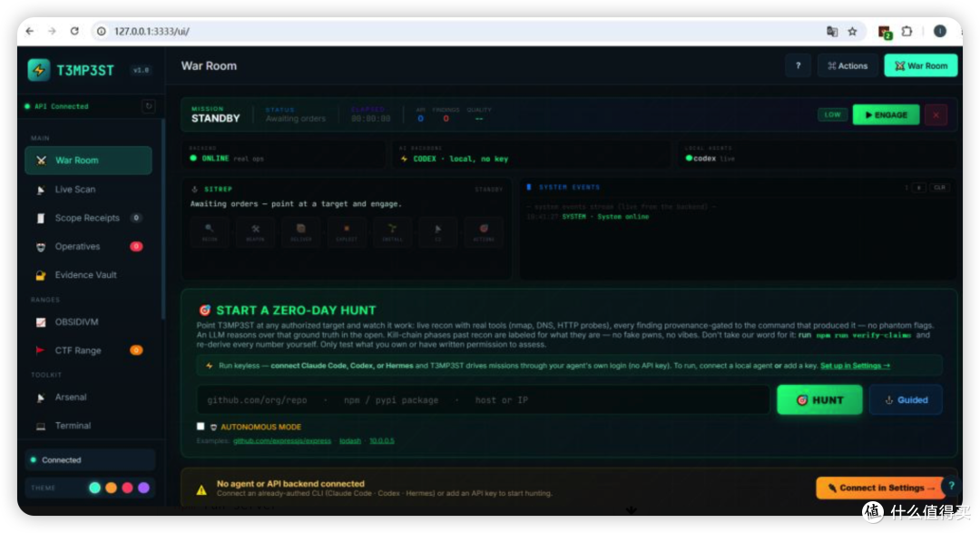
Task: Click the question mark help button in header
Action: [799, 65]
